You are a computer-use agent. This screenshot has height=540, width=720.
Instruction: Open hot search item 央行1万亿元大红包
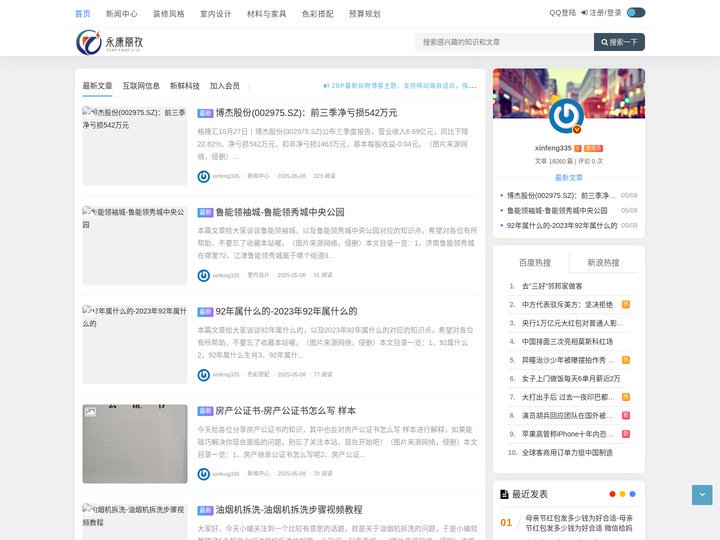[572, 323]
